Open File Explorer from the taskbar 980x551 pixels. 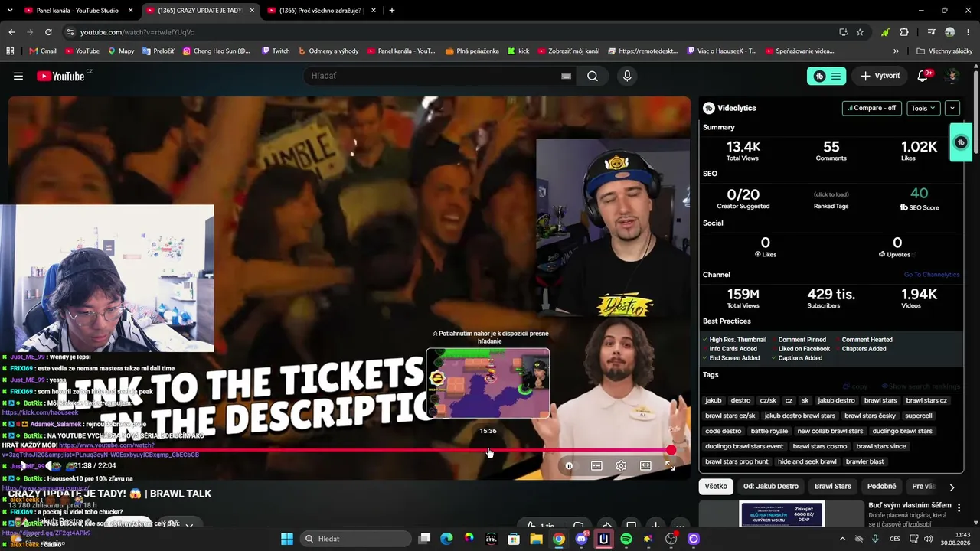pos(537,539)
